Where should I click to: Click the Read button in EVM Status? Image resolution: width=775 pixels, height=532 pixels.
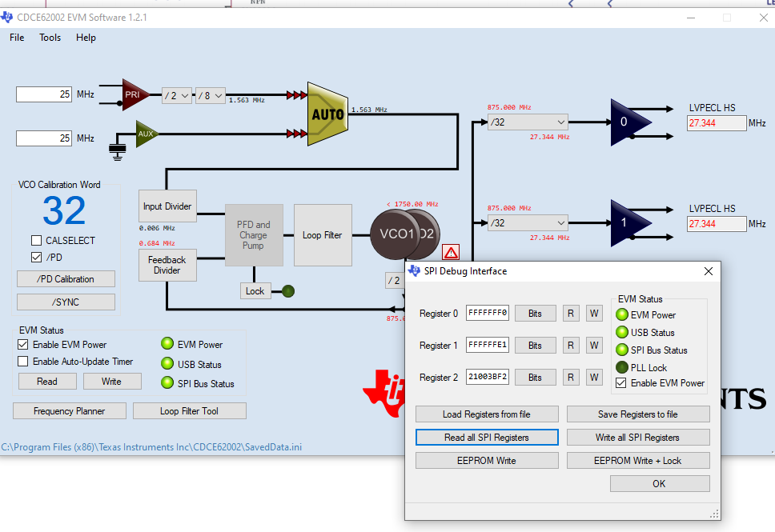[47, 382]
